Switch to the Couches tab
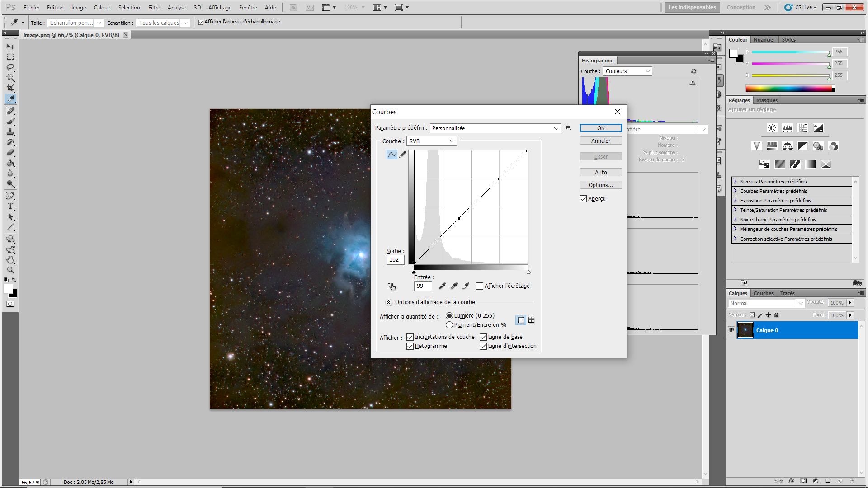 pos(763,293)
